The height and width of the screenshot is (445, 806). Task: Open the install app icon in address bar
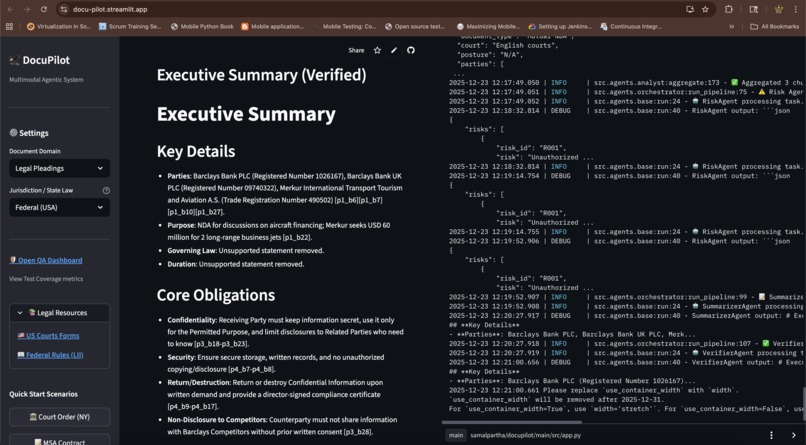click(690, 9)
